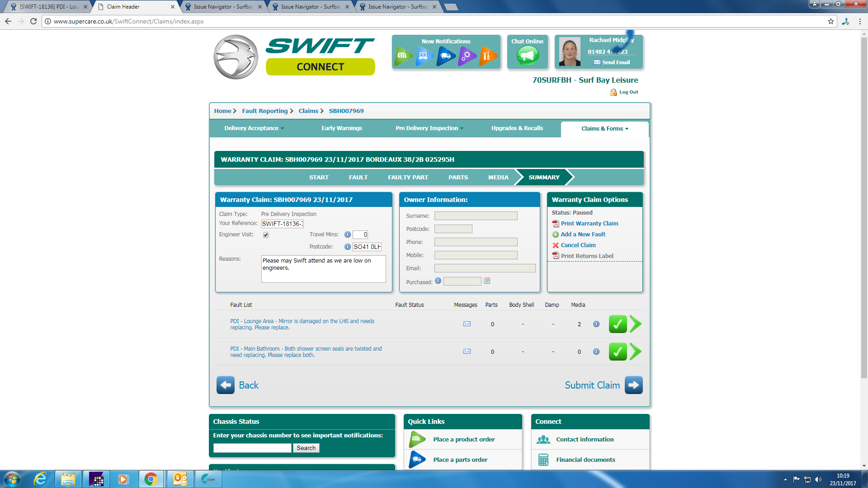868x488 pixels.
Task: Click the Cancel Claim link
Action: [x=578, y=245]
